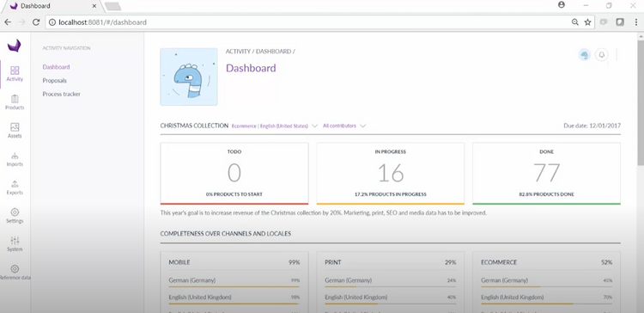Viewport: 644px width, 313px height.
Task: Click German (Germany) under Print
Action: coord(349,280)
